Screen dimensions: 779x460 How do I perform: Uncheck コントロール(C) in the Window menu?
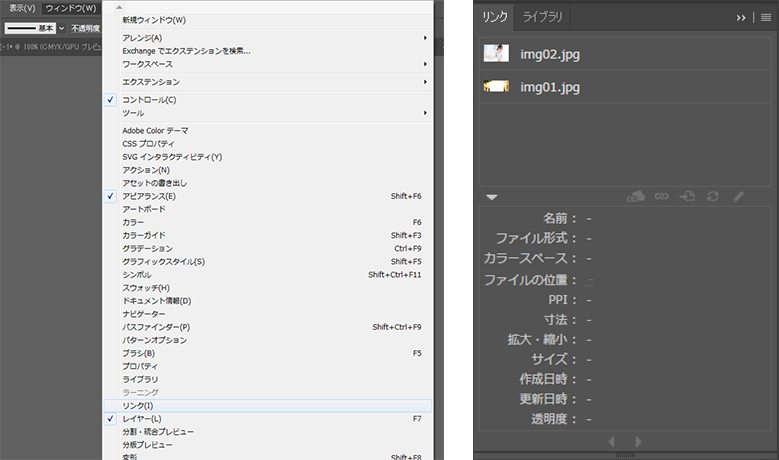coord(149,100)
